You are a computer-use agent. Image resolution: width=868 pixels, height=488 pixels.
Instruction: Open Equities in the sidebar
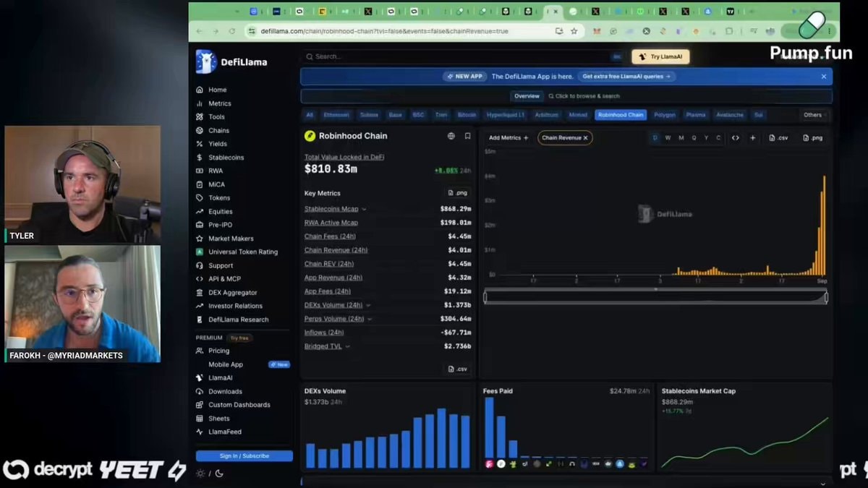tap(221, 211)
